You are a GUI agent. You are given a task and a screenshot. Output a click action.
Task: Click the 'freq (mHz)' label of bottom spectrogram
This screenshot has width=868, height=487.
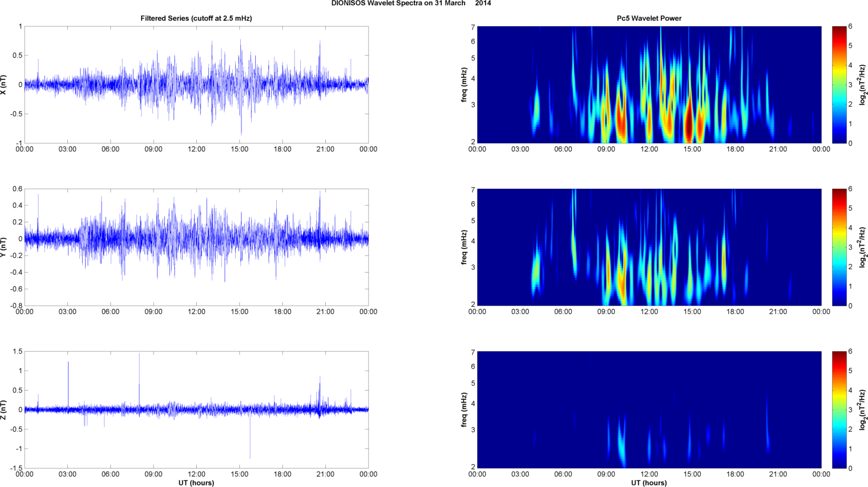[464, 409]
